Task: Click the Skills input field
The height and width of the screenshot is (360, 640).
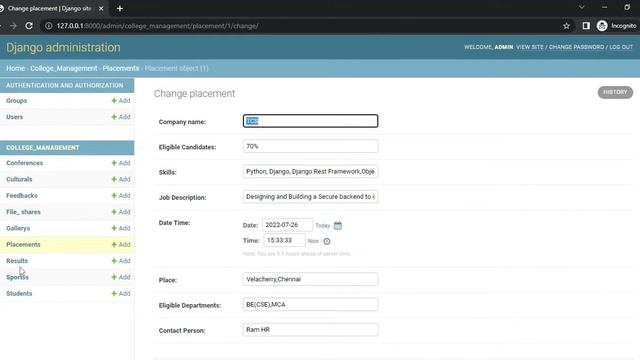Action: pyautogui.click(x=310, y=171)
